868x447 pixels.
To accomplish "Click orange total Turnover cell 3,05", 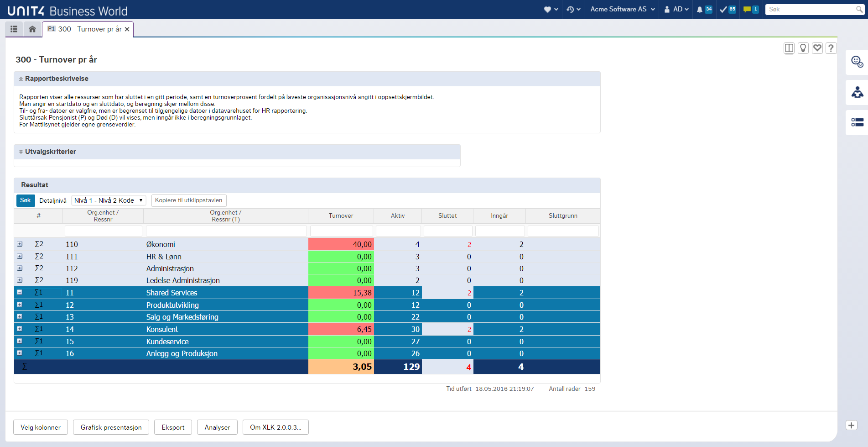I will [x=341, y=367].
